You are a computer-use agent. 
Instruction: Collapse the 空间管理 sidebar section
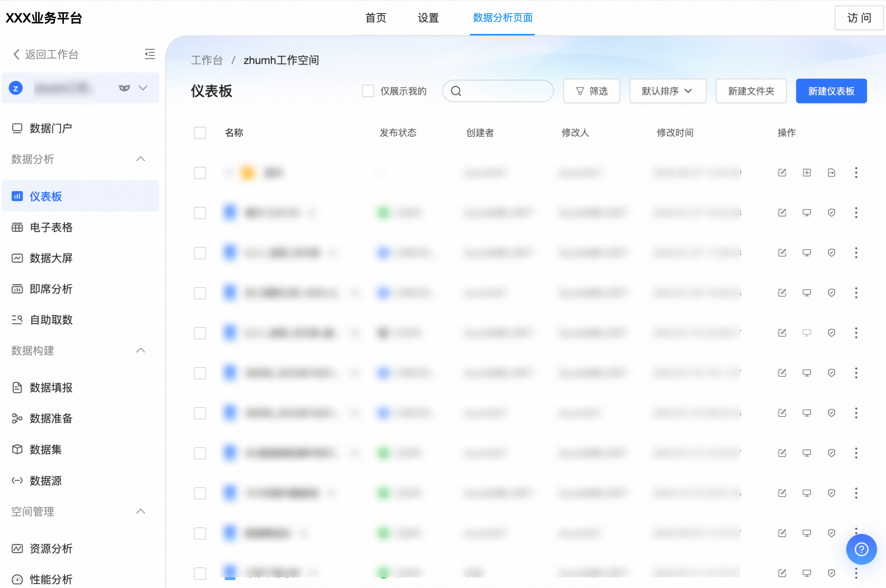[x=141, y=512]
